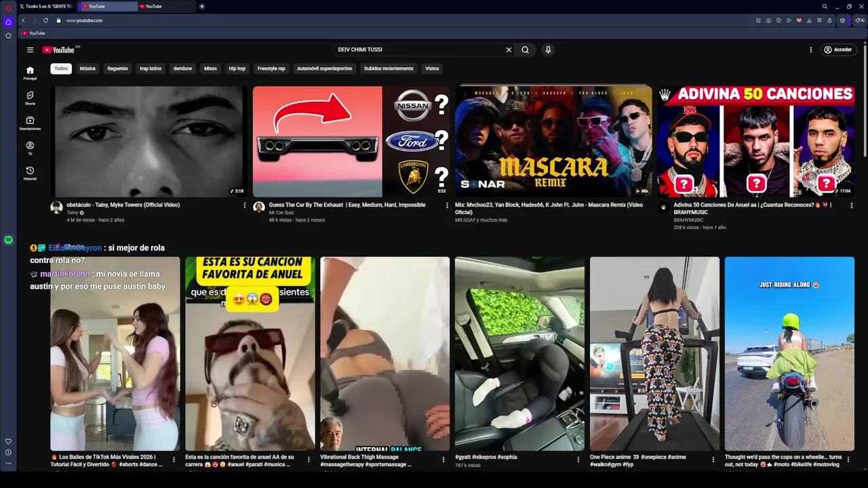Open options menu for obstáculo video
Image resolution: width=868 pixels, height=488 pixels.
245,205
